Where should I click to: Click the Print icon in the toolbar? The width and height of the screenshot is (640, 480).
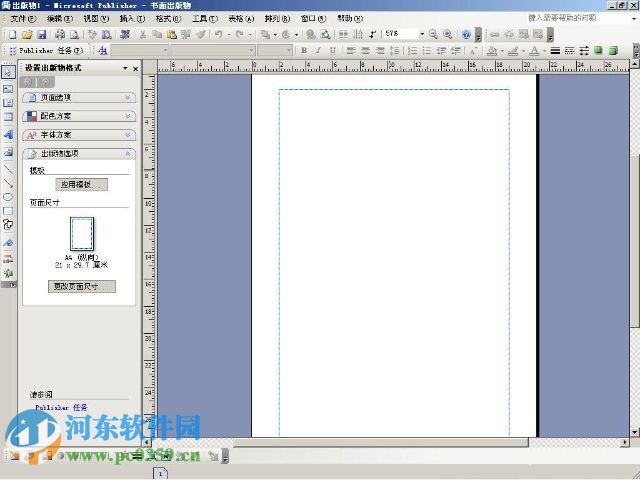click(x=60, y=35)
